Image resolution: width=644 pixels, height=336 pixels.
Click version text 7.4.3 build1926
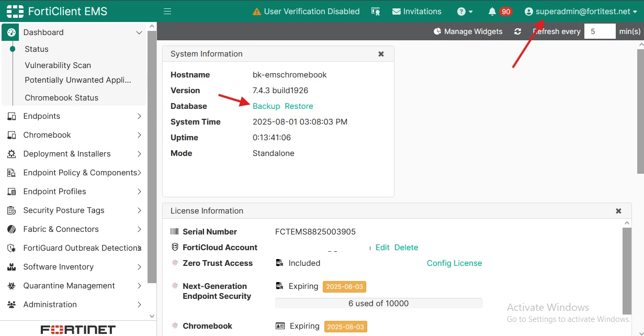[280, 91]
